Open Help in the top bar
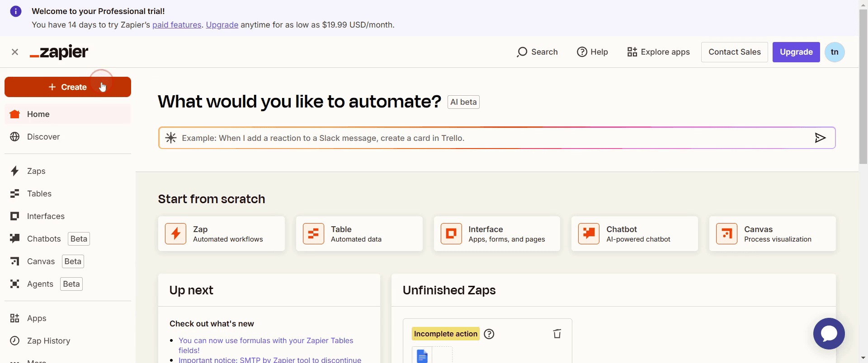This screenshot has width=868, height=363. 592,52
